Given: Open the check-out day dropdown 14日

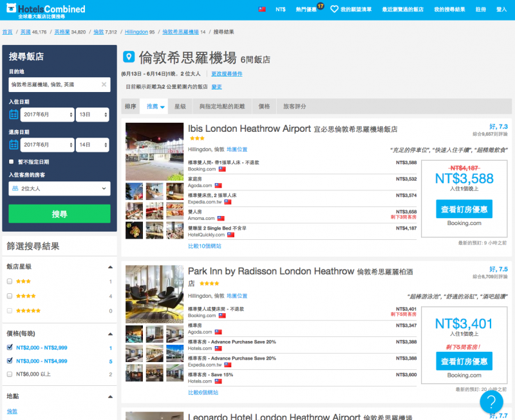Looking at the screenshot, I should pyautogui.click(x=92, y=145).
